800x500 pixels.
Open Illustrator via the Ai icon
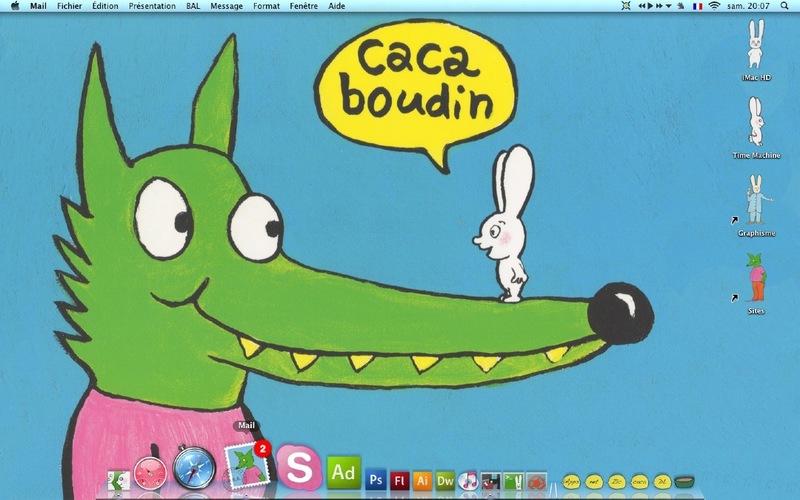[x=422, y=481]
